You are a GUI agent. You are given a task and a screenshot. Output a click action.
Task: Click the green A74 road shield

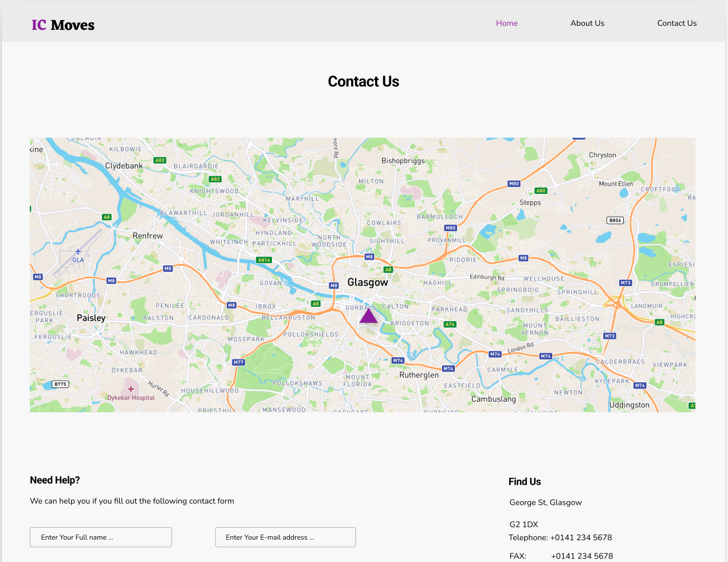point(450,324)
